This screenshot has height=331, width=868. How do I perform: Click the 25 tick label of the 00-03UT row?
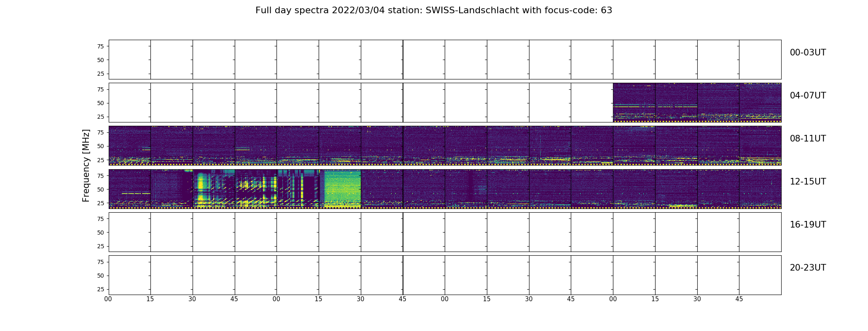(100, 74)
